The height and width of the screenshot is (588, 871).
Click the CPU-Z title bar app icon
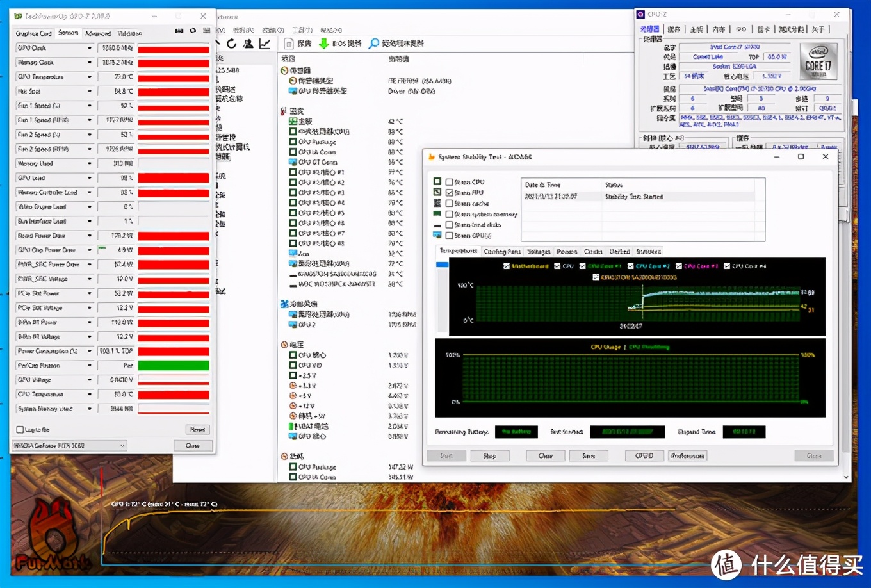click(640, 14)
